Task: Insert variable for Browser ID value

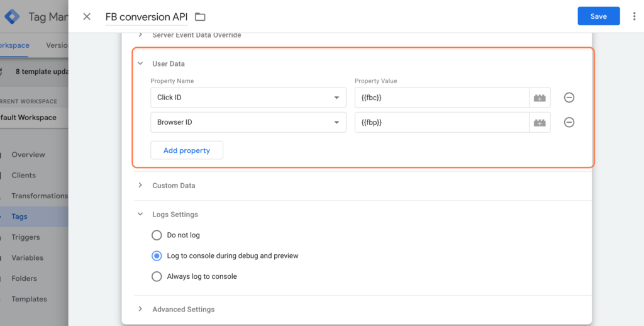Action: tap(540, 122)
